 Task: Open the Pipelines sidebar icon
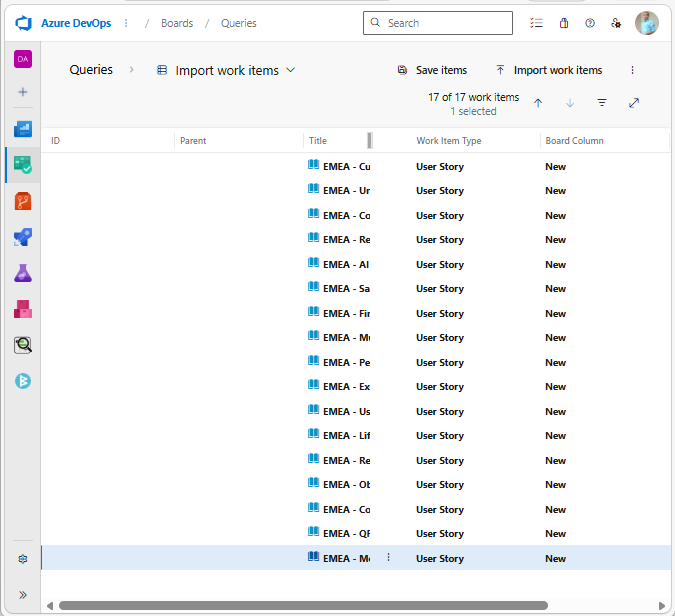tap(23, 237)
